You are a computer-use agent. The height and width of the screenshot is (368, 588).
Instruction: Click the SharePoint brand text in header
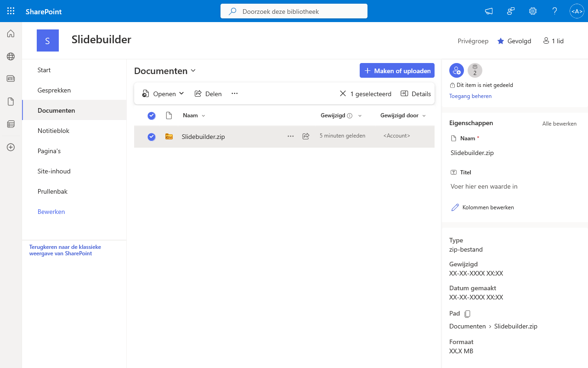(x=44, y=11)
